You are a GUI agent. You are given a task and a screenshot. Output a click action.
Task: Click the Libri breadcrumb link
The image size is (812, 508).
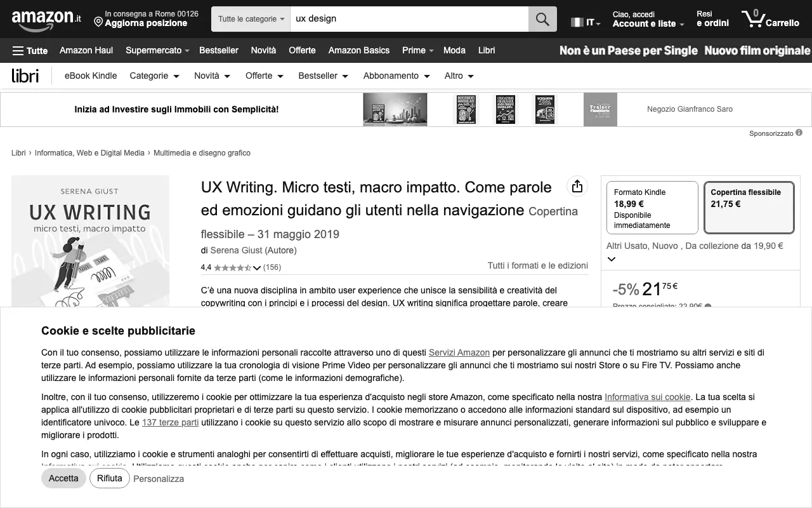coord(18,153)
